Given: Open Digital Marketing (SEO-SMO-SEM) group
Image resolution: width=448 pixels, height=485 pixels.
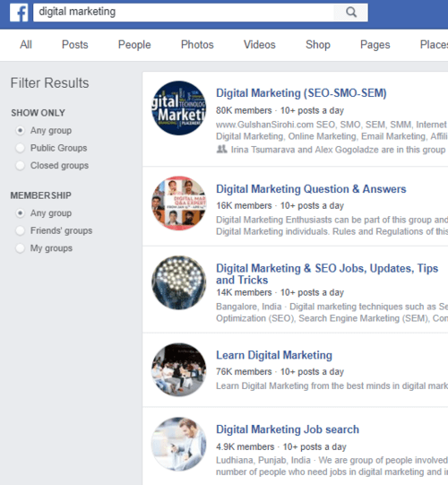Looking at the screenshot, I should pyautogui.click(x=301, y=93).
